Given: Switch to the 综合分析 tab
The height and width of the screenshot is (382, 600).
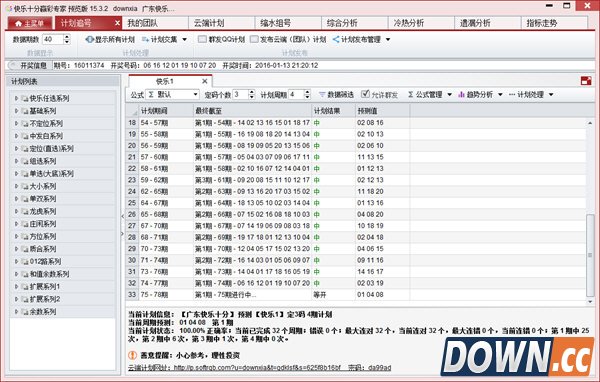Looking at the screenshot, I should click(x=355, y=23).
